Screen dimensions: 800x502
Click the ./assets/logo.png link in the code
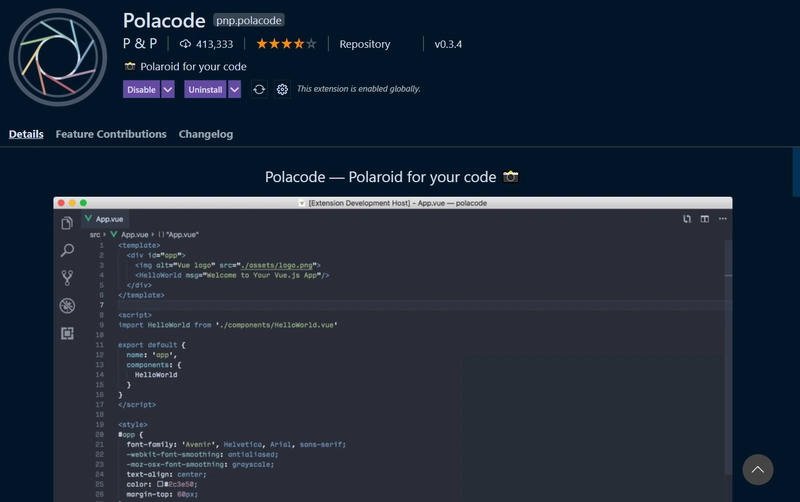277,265
